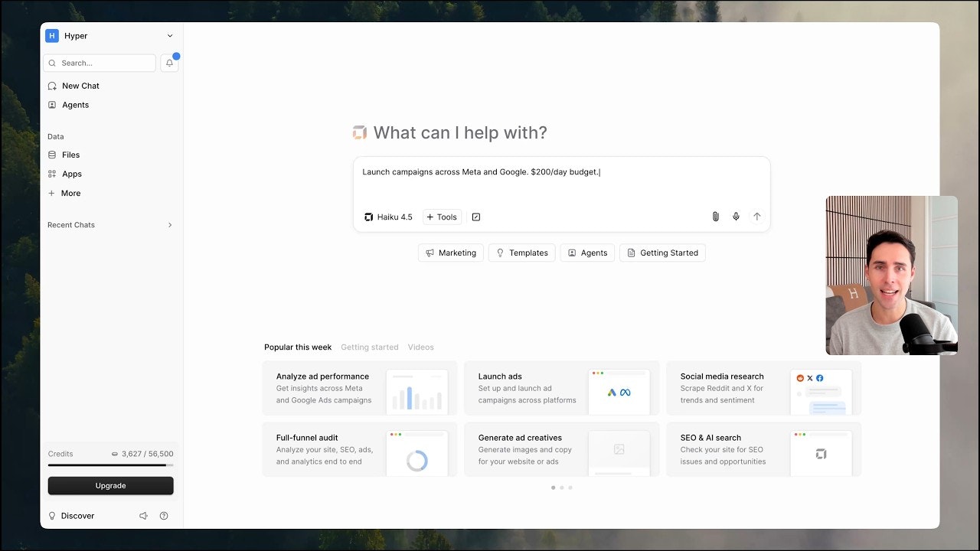
Task: Send the prompt with arrow icon
Action: pyautogui.click(x=757, y=217)
